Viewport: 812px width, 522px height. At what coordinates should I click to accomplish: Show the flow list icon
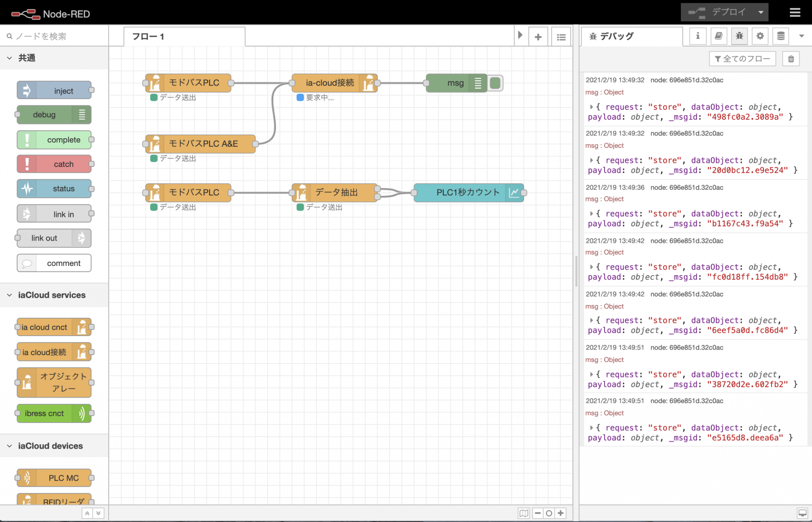(x=561, y=37)
